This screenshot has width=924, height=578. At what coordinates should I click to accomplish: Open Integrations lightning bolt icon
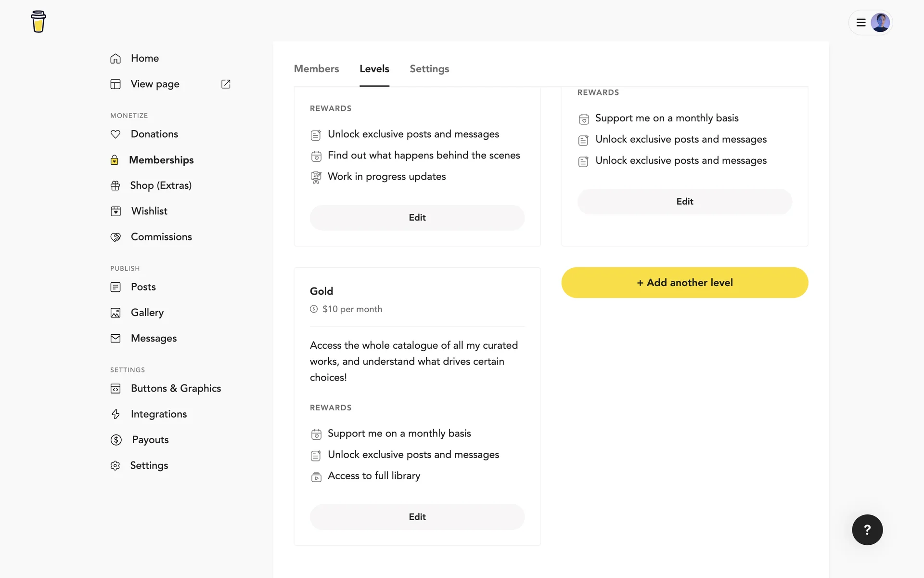[x=115, y=414]
